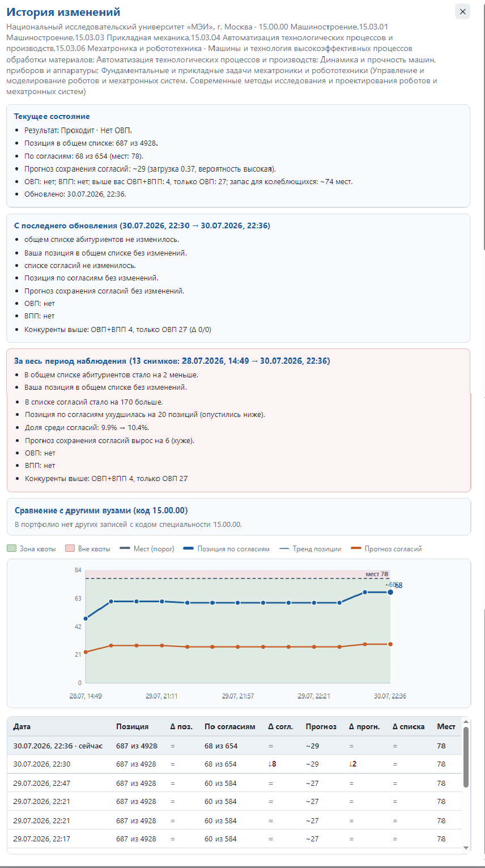Click the Сравнение с другими вузами heading
Image resolution: width=485 pixels, height=868 pixels.
(101, 510)
